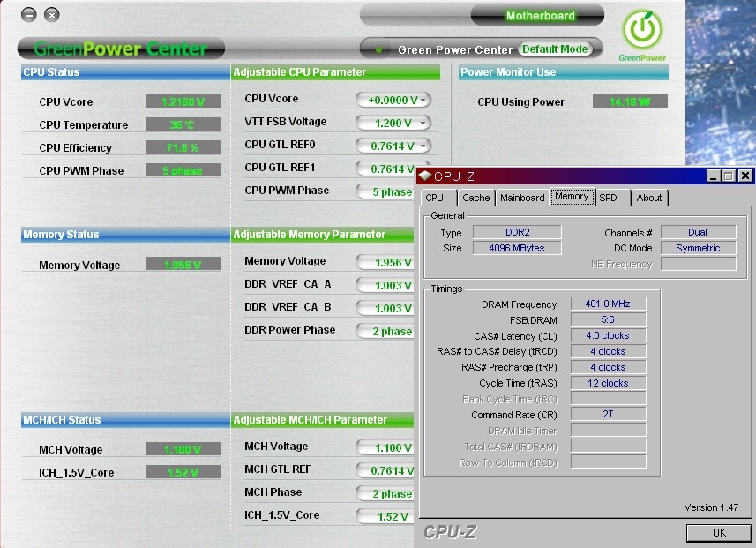Viewport: 756px width, 548px height.
Task: Close the Green Power Center window
Action: (51, 15)
